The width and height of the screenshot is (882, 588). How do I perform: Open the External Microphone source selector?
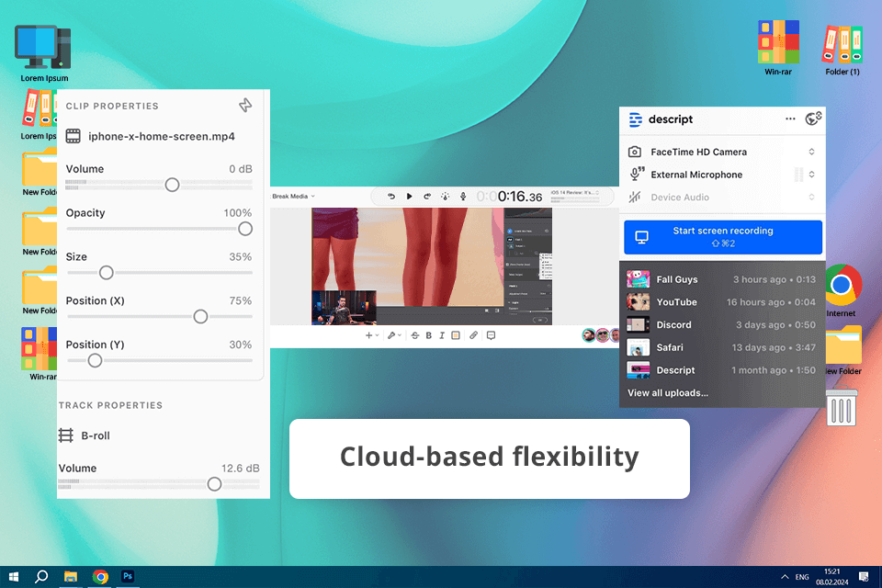tap(811, 175)
